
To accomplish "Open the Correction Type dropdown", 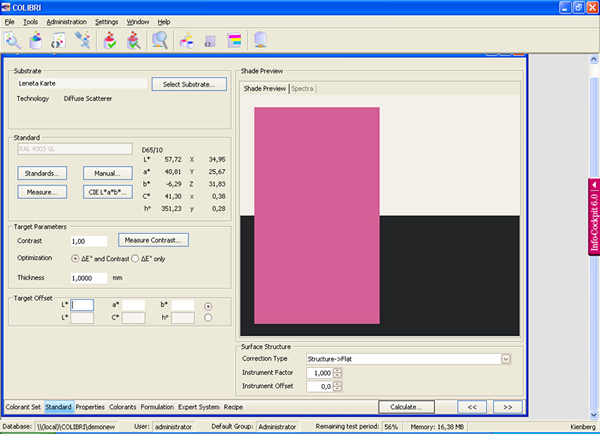I will tap(505, 358).
